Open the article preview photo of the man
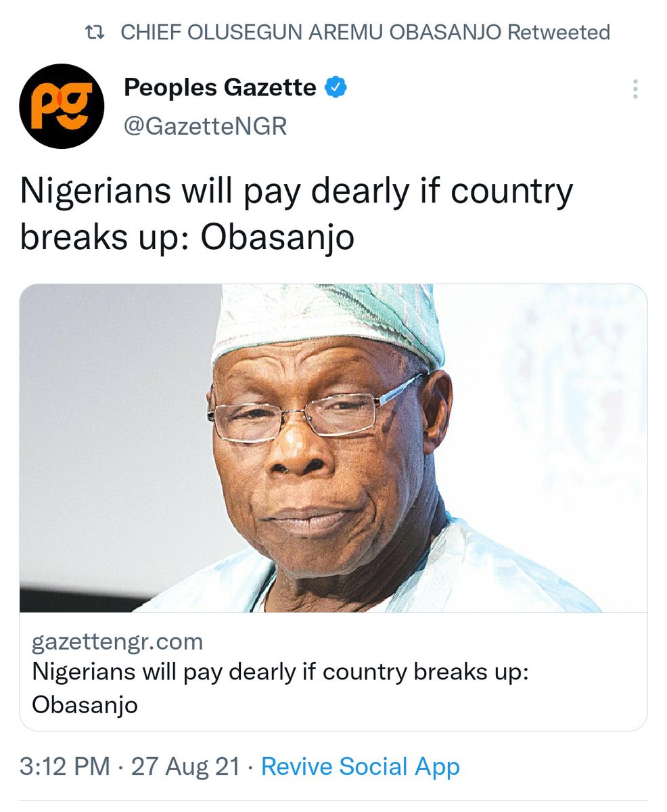The height and width of the screenshot is (812, 667). coord(333,448)
